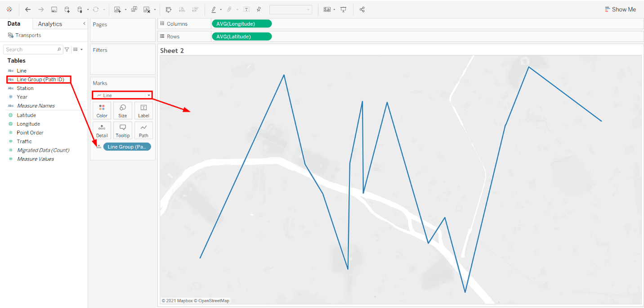Image resolution: width=644 pixels, height=308 pixels.
Task: Click the refresh/run update icon
Action: click(x=95, y=9)
